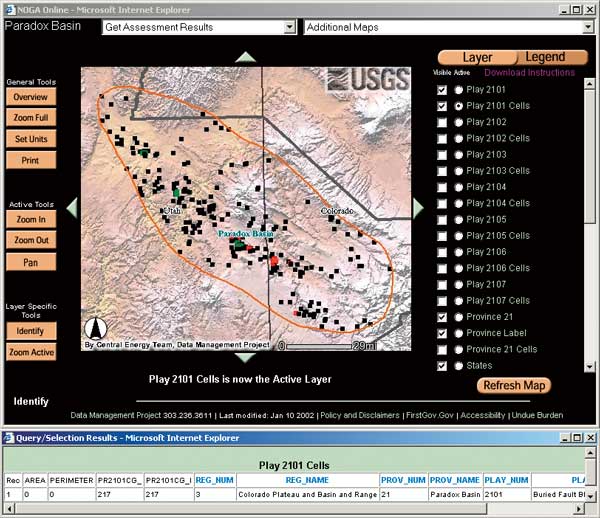The image size is (600, 518).
Task: Click PROV_NAME column header
Action: pyautogui.click(x=455, y=480)
